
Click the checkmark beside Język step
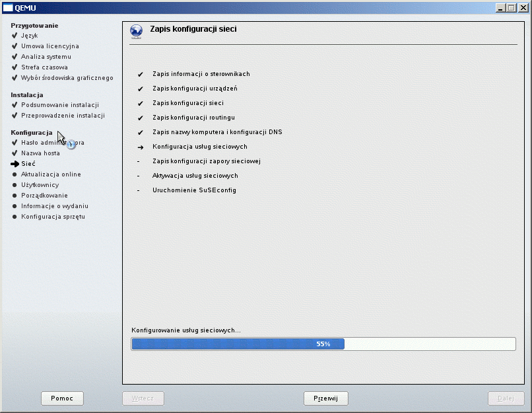pyautogui.click(x=15, y=36)
